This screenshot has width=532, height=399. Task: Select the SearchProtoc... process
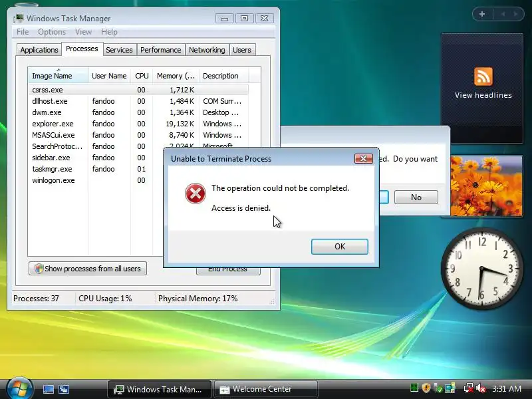[x=96, y=146]
